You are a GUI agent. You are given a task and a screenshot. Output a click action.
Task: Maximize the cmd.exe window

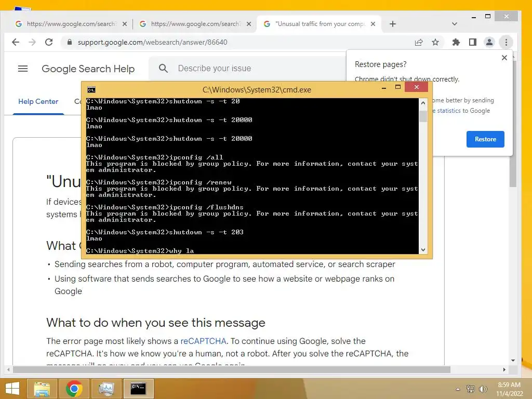tap(398, 87)
